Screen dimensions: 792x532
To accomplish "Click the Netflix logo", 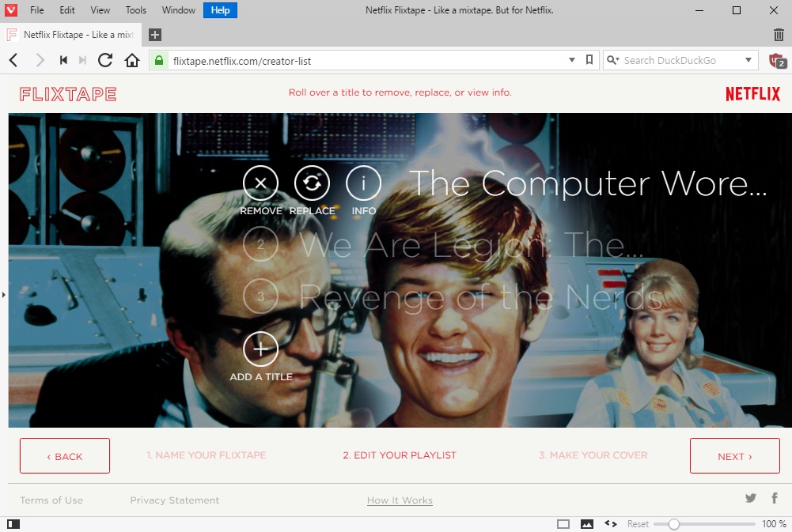I will (752, 94).
